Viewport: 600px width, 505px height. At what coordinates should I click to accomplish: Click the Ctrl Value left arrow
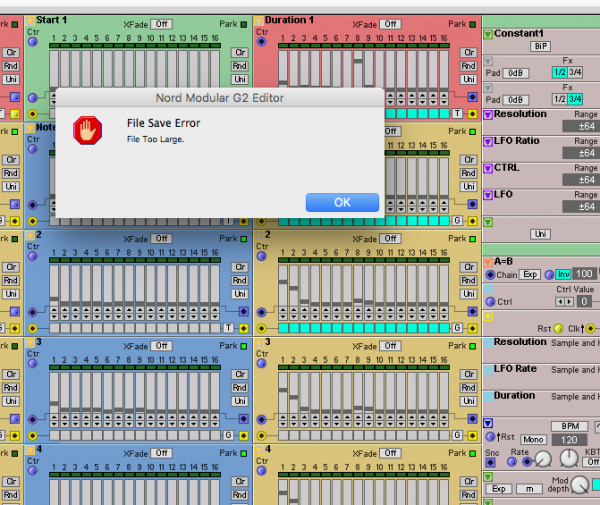click(560, 302)
